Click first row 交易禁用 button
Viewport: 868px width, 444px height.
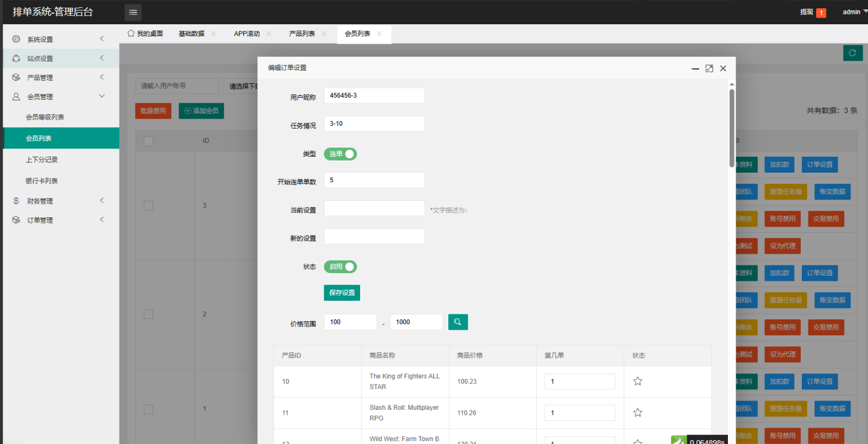coord(826,219)
